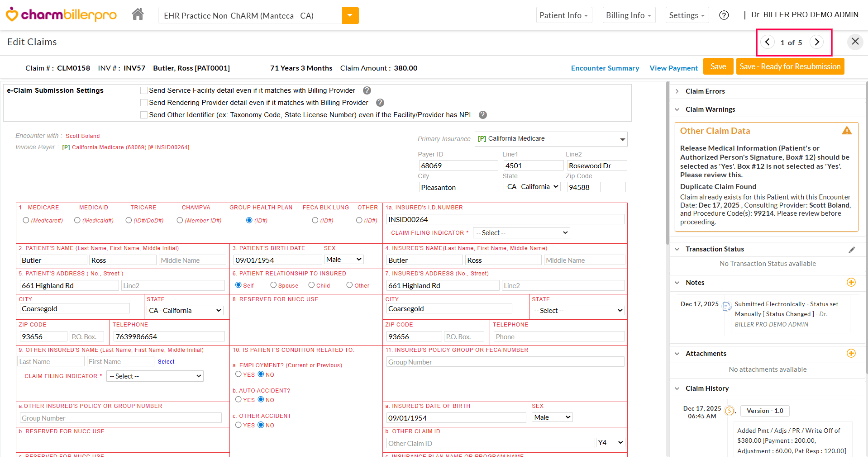The height and width of the screenshot is (464, 868).
Task: Open the Billing Info menu
Action: click(x=629, y=15)
